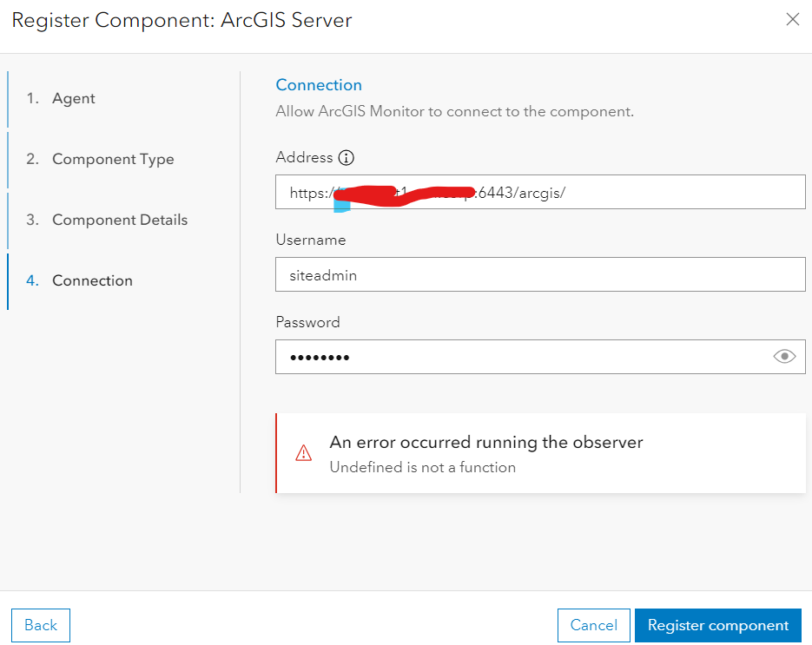Focus the Username field containing siteadmin
The width and height of the screenshot is (812, 645).
pyautogui.click(x=540, y=274)
